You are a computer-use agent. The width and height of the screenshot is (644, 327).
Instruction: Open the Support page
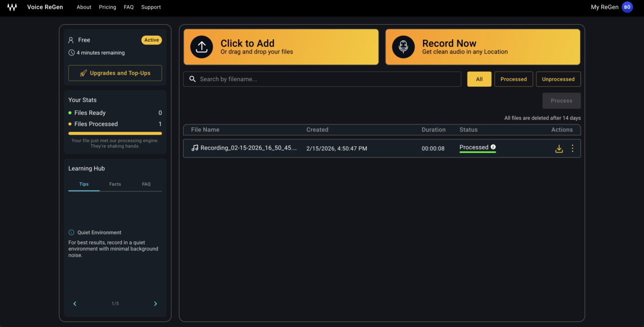coord(151,7)
